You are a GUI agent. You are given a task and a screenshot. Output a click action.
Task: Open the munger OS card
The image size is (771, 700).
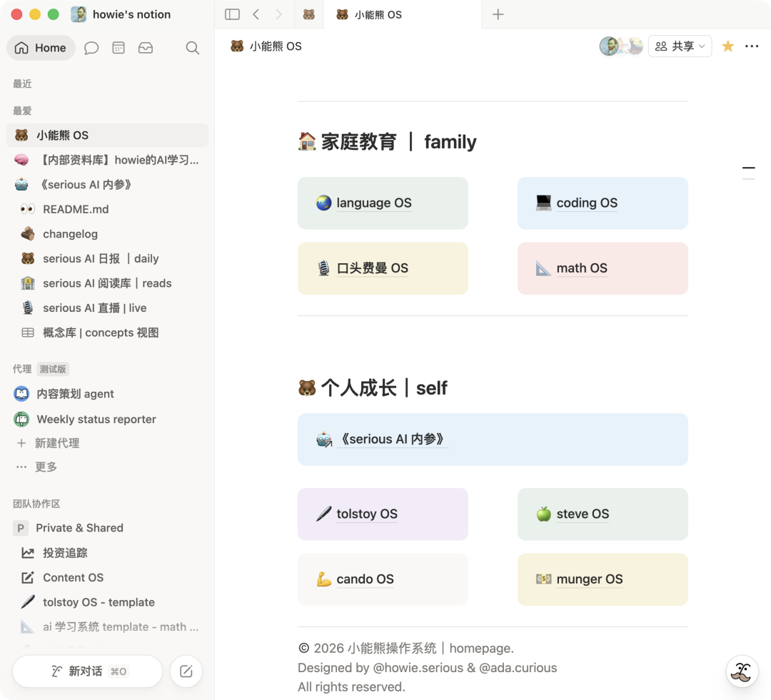tap(603, 579)
